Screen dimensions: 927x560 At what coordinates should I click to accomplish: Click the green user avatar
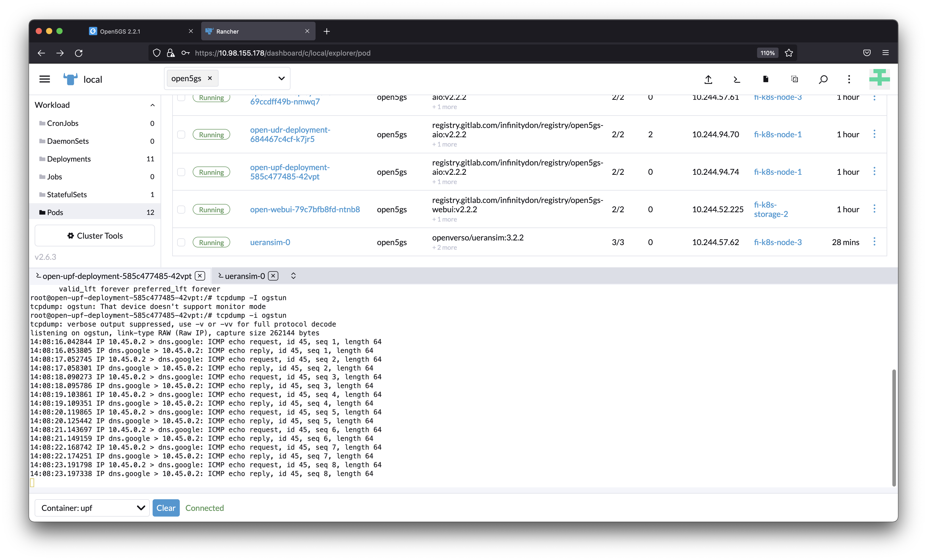pos(879,79)
